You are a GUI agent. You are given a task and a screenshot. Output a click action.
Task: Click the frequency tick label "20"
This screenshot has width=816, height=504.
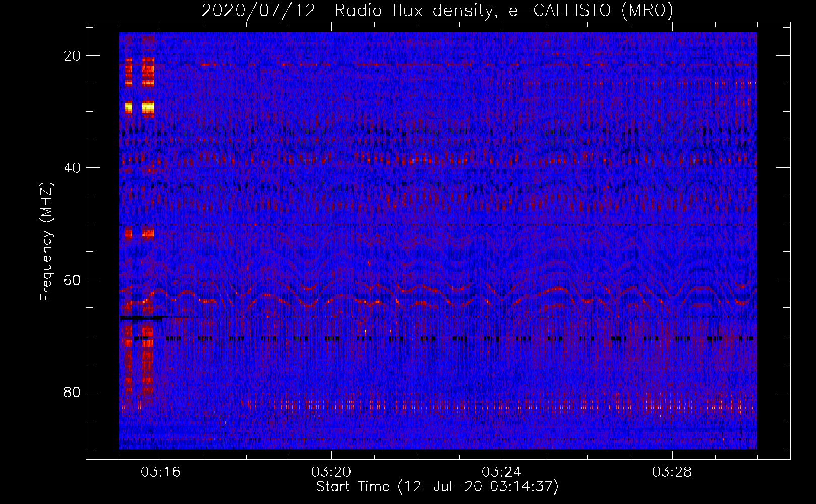click(x=73, y=56)
